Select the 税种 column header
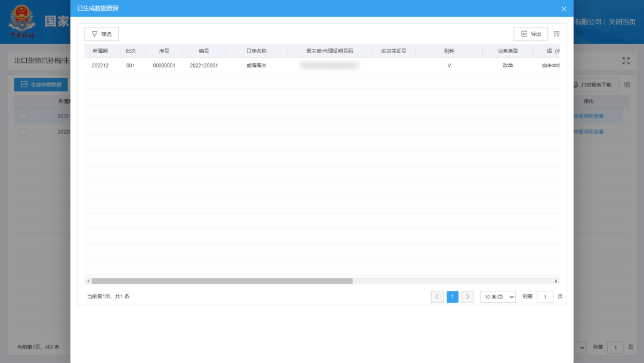This screenshot has width=644, height=363. click(449, 51)
